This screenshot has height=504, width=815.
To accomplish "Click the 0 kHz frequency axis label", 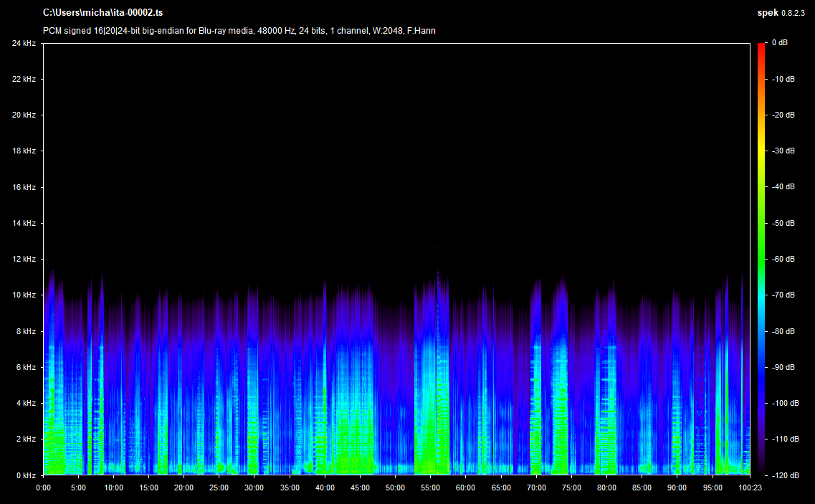I will coord(25,475).
